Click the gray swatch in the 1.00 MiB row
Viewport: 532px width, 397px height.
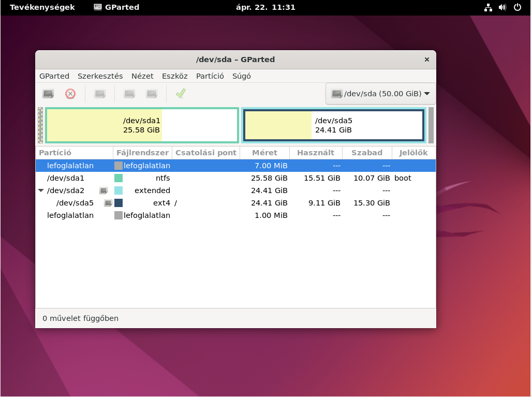119,215
